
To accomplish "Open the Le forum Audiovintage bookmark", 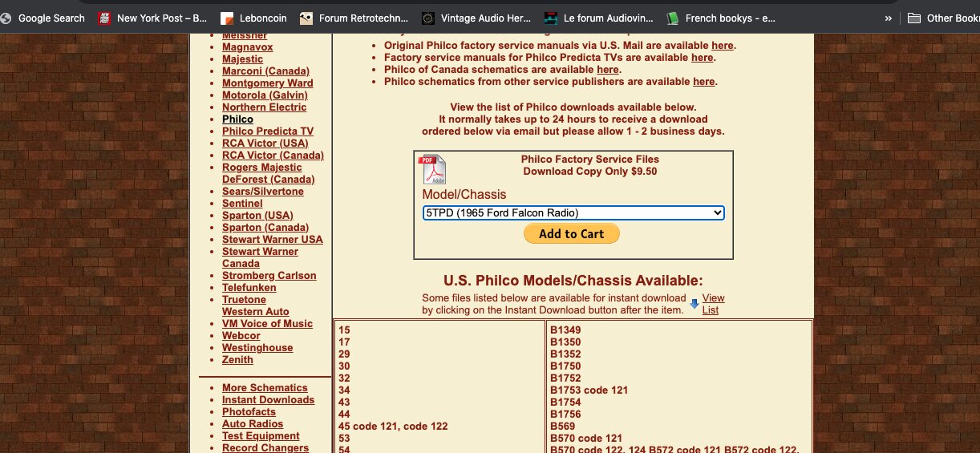I will [x=598, y=18].
